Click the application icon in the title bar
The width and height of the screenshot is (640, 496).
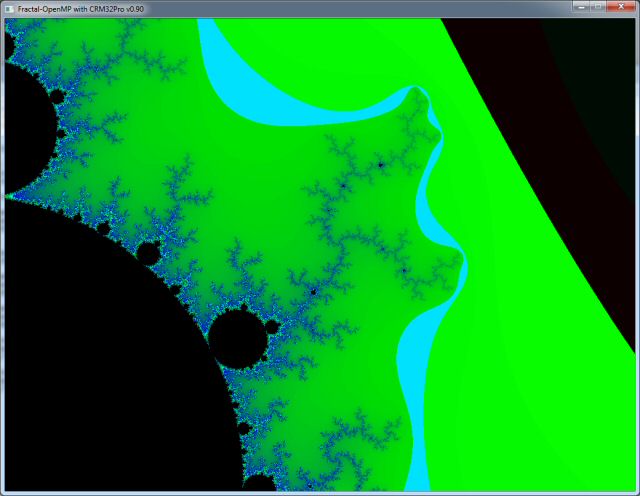pyautogui.click(x=9, y=9)
